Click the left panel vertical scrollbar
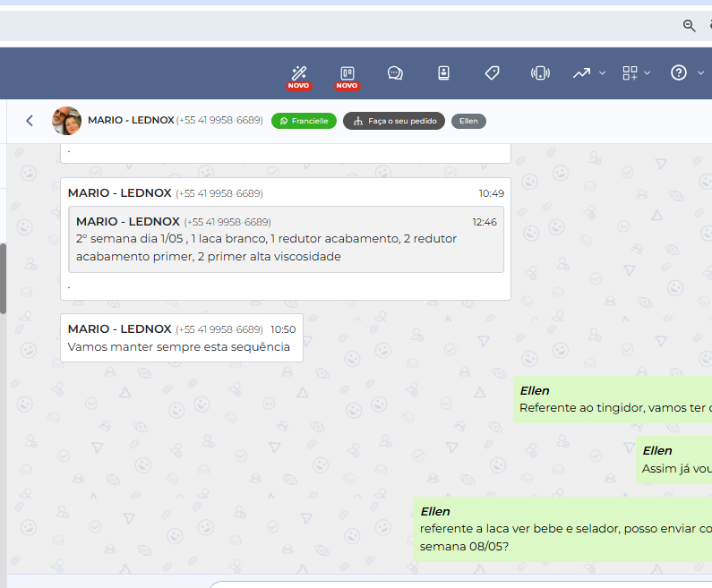 (4, 277)
